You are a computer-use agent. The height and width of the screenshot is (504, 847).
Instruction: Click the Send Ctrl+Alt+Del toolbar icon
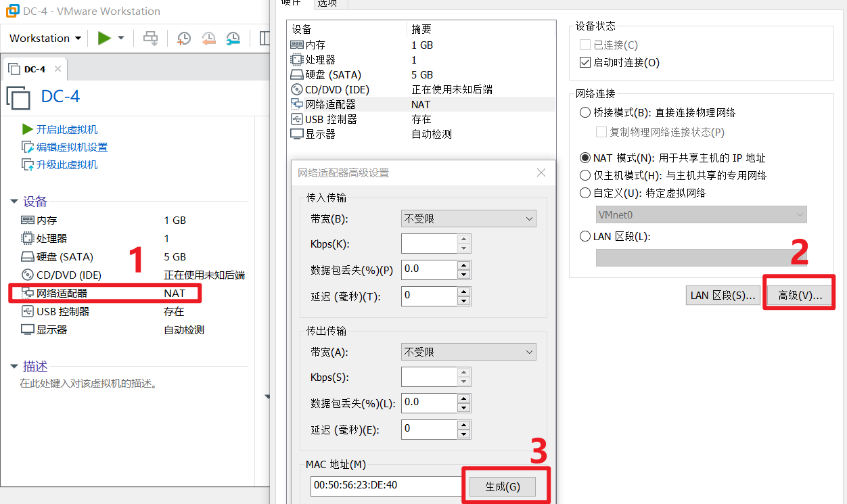(x=151, y=38)
